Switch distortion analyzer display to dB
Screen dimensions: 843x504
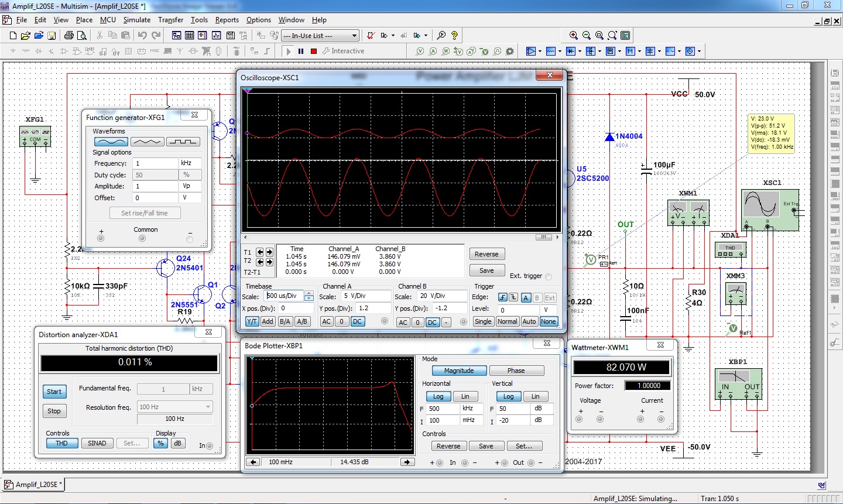pyautogui.click(x=177, y=443)
